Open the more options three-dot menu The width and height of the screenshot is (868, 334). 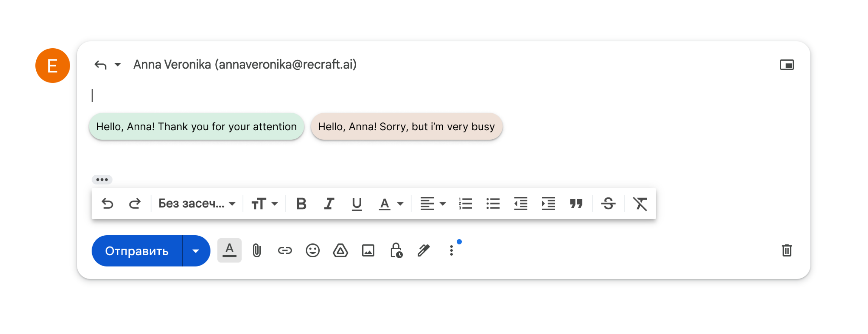(x=451, y=251)
